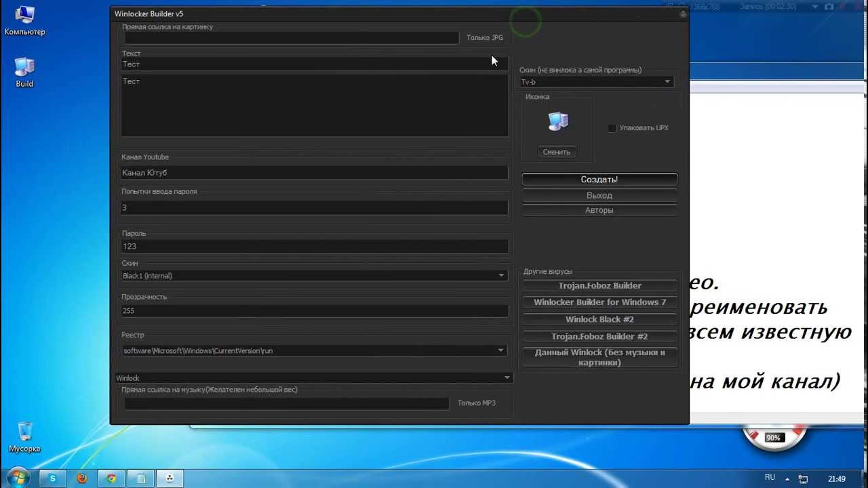This screenshot has height=488, width=868.
Task: Click the Выход button
Action: 599,195
